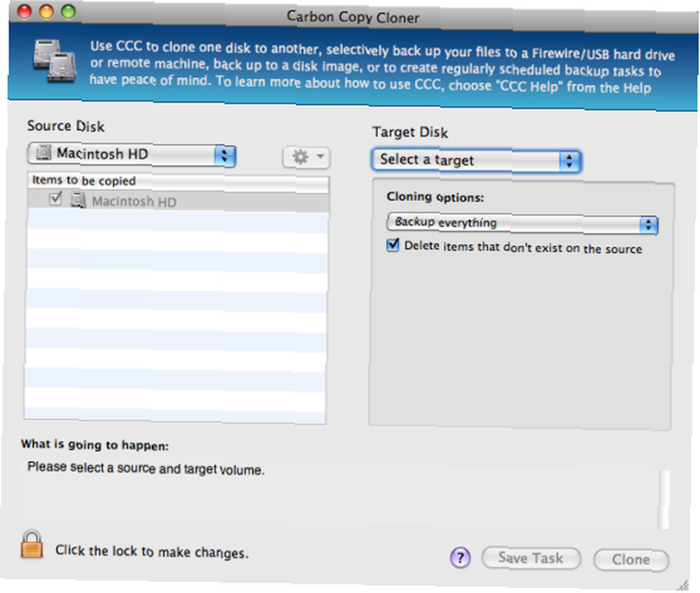Click the Save Task button
Image resolution: width=700 pixels, height=593 pixels.
point(531,558)
